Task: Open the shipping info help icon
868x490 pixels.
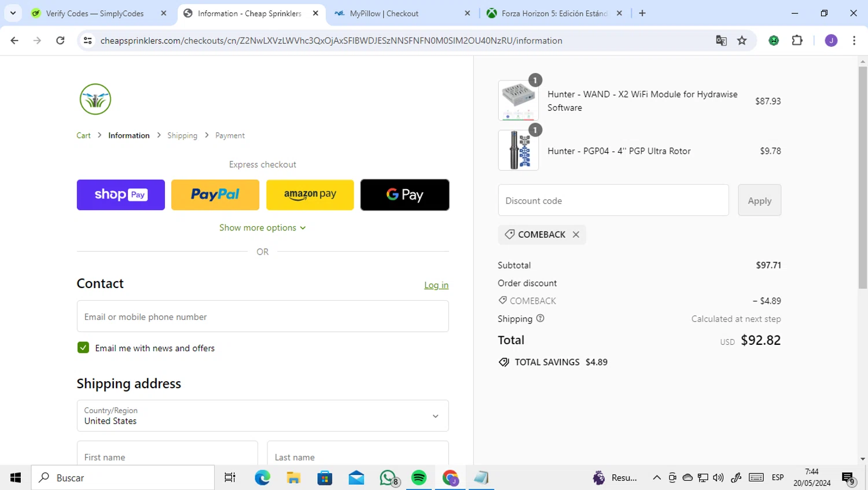Action: pyautogui.click(x=540, y=318)
